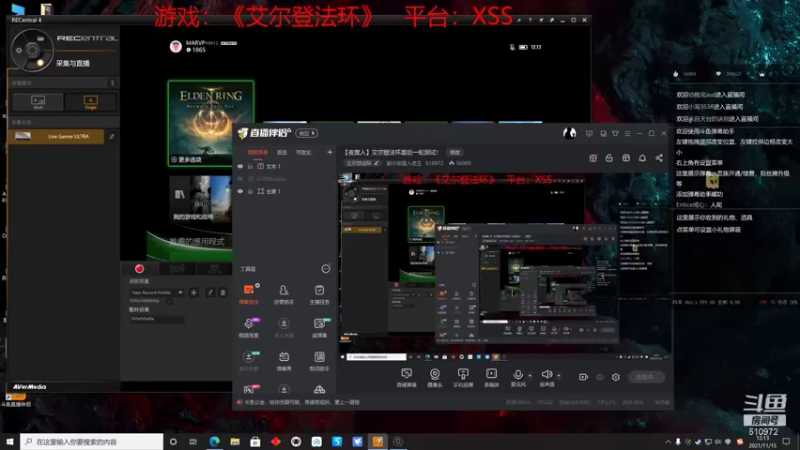Click the mode pill beside the companion logo
800x450 pixels.
point(307,133)
